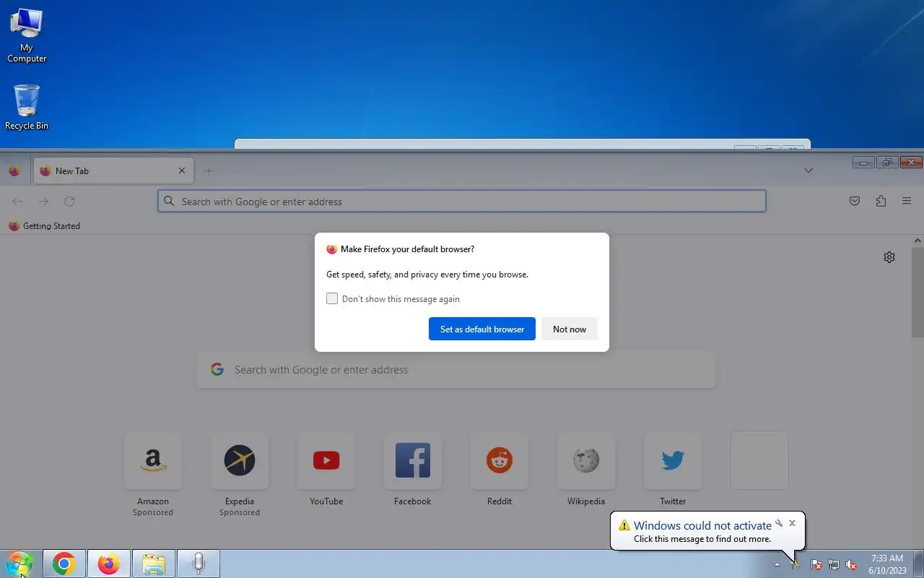Click the Action Center flag tray icon

pyautogui.click(x=816, y=564)
